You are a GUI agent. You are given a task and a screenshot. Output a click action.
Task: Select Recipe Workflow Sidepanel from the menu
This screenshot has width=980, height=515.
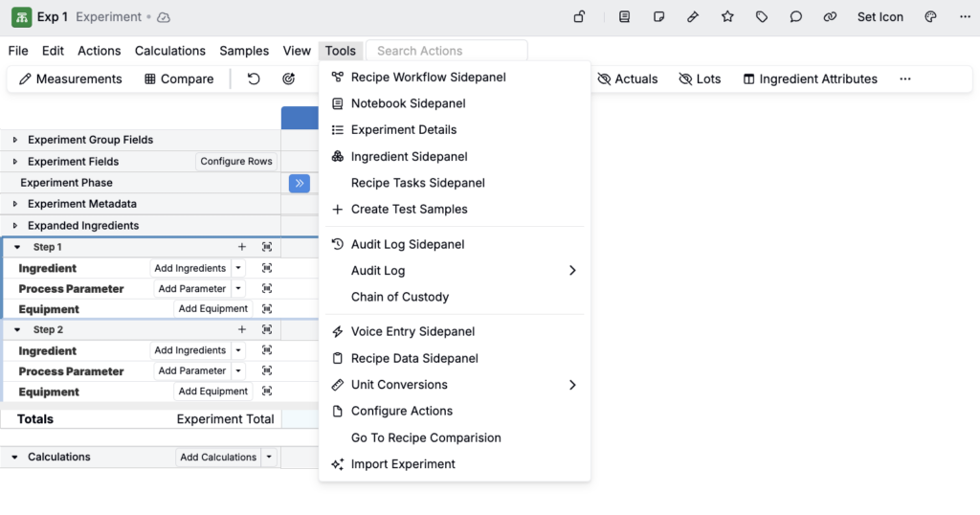pos(428,77)
